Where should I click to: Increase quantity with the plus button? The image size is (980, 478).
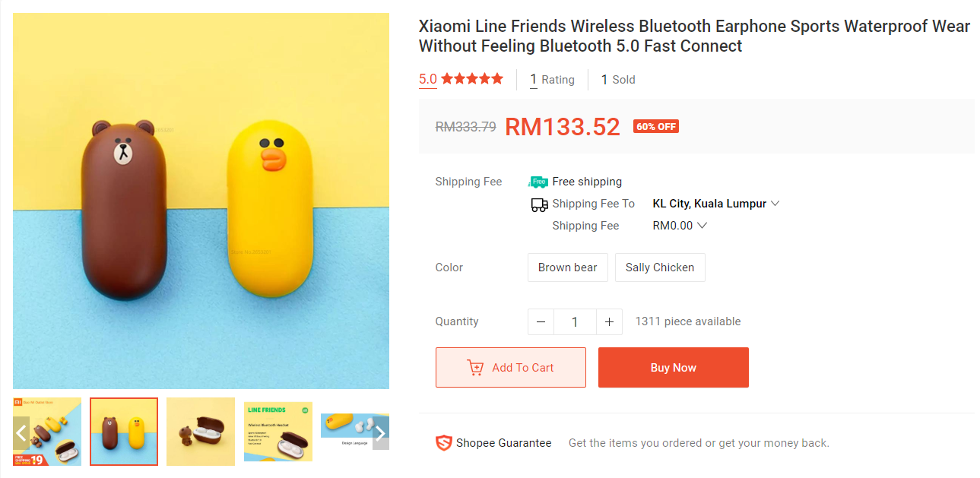pyautogui.click(x=609, y=322)
